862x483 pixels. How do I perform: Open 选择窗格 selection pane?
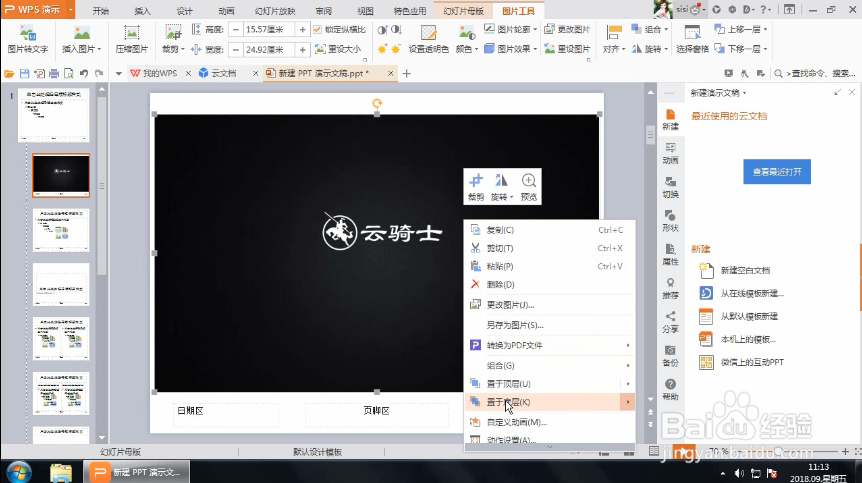692,39
